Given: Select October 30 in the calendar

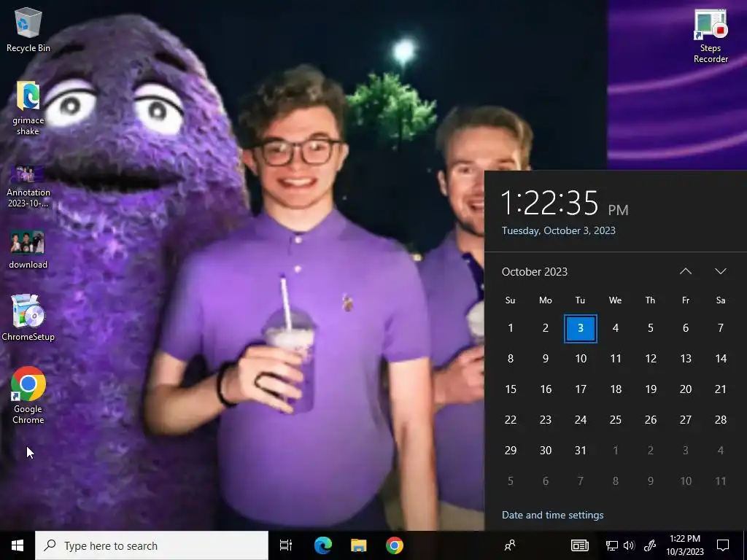Looking at the screenshot, I should (x=546, y=451).
